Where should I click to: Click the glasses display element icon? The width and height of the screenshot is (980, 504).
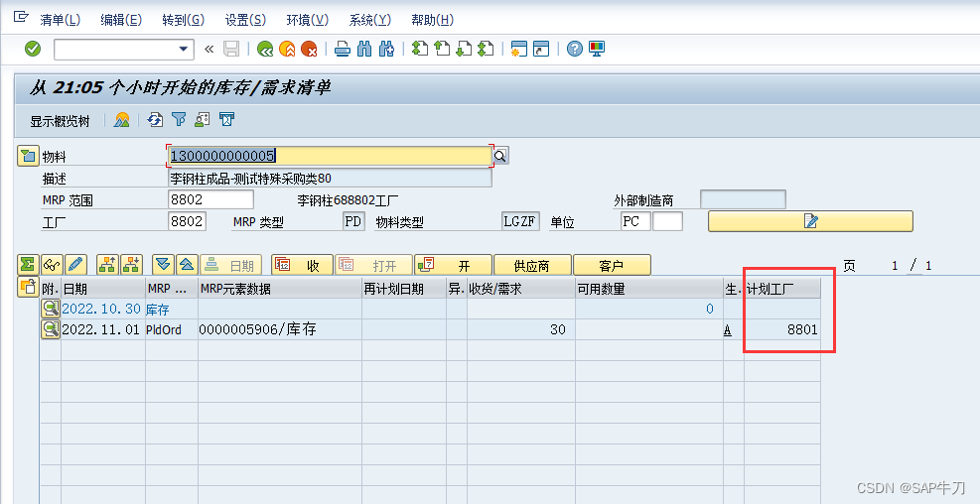pos(52,265)
